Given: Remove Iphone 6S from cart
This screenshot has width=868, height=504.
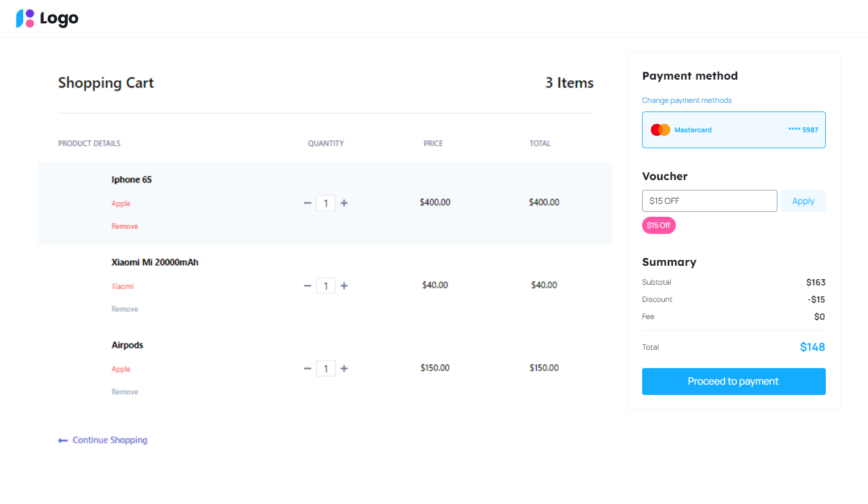Looking at the screenshot, I should click(125, 226).
